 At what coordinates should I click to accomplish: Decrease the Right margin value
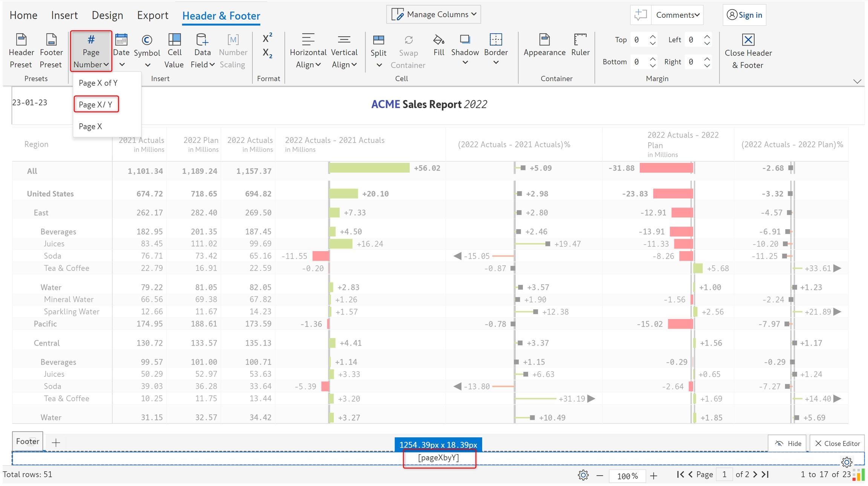click(707, 65)
